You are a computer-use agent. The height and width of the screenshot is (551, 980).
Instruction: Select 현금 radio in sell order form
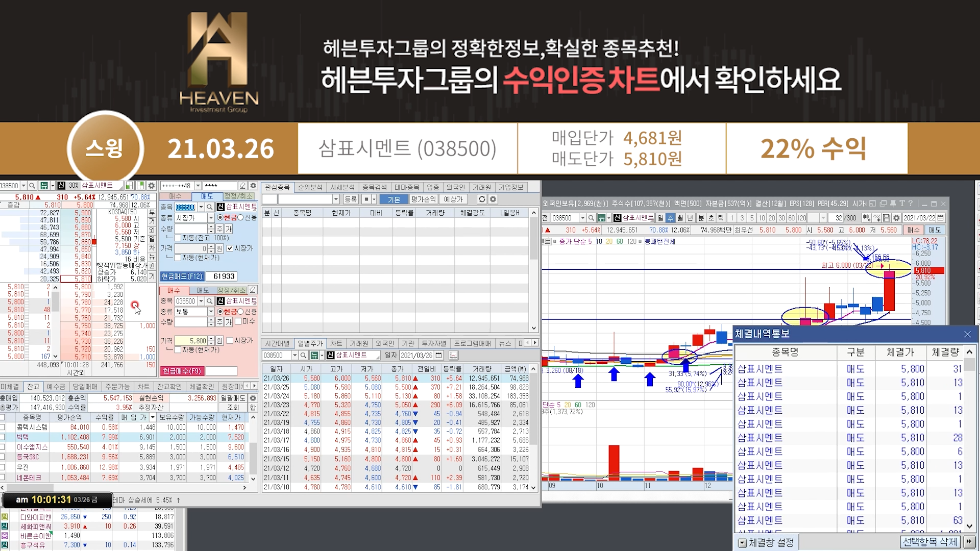click(x=220, y=218)
